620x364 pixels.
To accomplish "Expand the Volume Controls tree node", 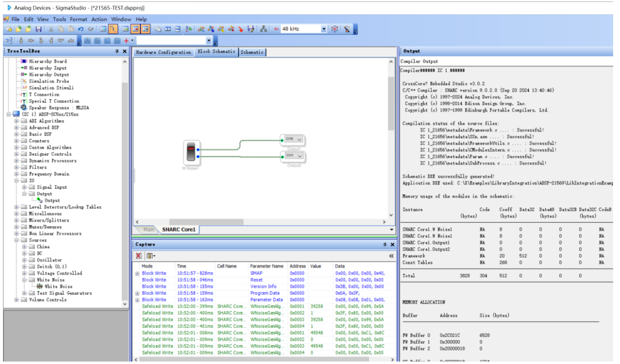I will click(x=17, y=300).
